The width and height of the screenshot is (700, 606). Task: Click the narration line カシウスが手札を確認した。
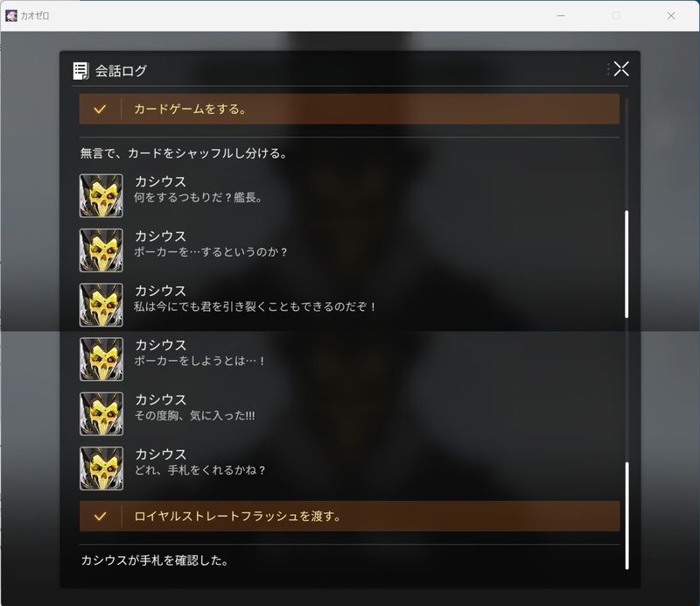(155, 560)
